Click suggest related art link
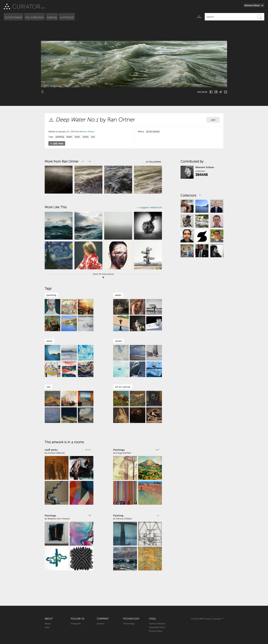Image resolution: width=268 pixels, height=644 pixels. 149,207
